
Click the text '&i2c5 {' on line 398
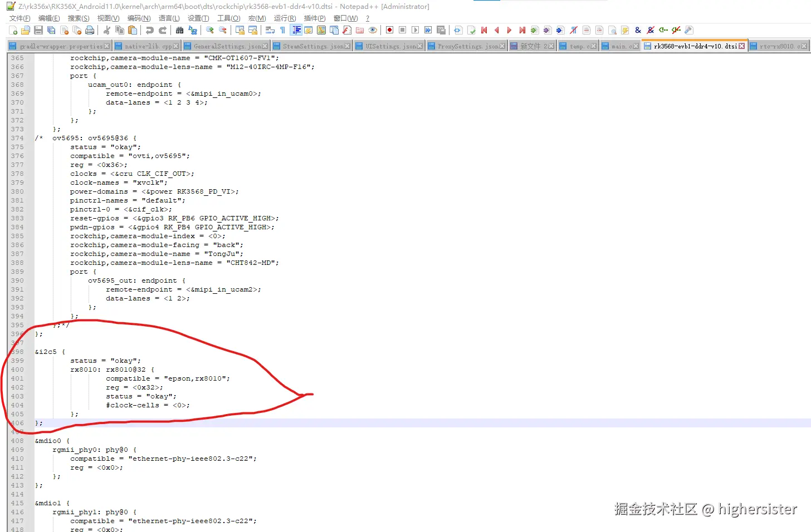point(50,352)
